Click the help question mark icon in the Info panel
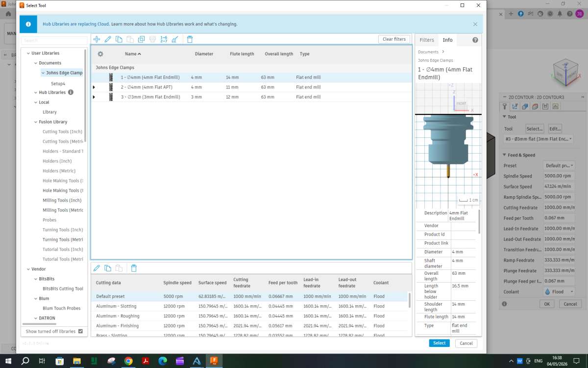The image size is (588, 368). (475, 40)
